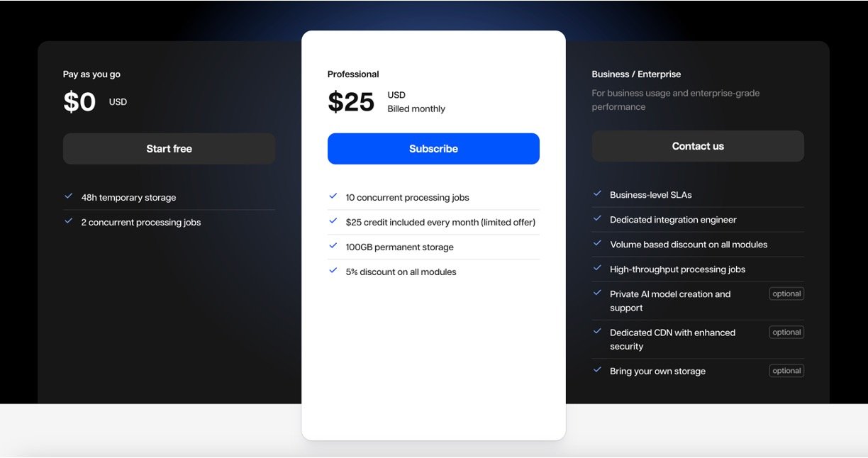Image resolution: width=868 pixels, height=458 pixels.
Task: Click checkmark next to 2 concurrent processing jobs
Action: click(x=69, y=221)
